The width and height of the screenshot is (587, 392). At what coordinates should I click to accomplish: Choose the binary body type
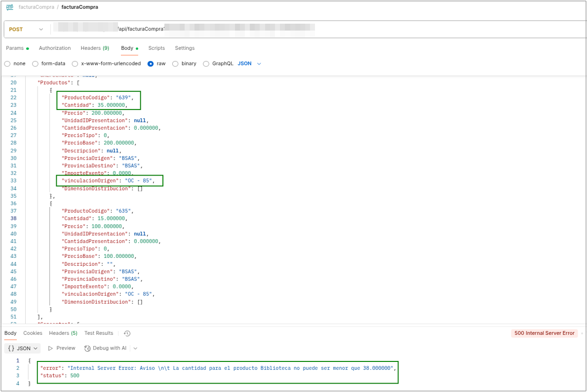(x=175, y=64)
